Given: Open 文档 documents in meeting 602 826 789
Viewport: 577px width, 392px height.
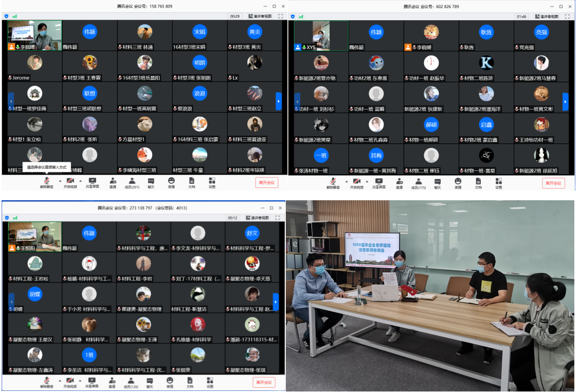Looking at the screenshot, I should click(478, 183).
